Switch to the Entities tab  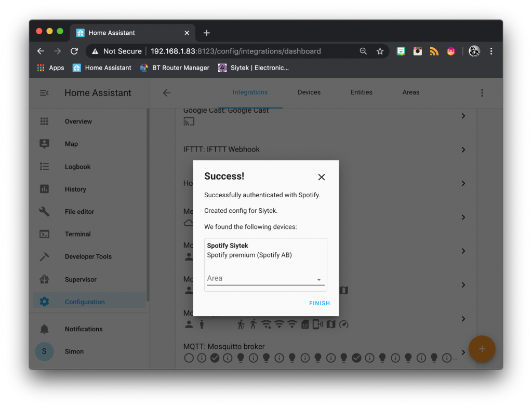coord(362,92)
